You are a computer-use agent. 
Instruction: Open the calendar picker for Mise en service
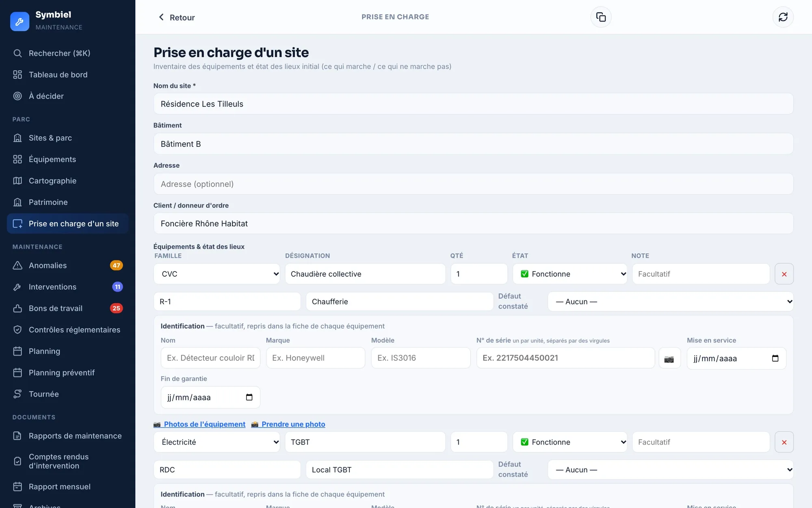(775, 358)
